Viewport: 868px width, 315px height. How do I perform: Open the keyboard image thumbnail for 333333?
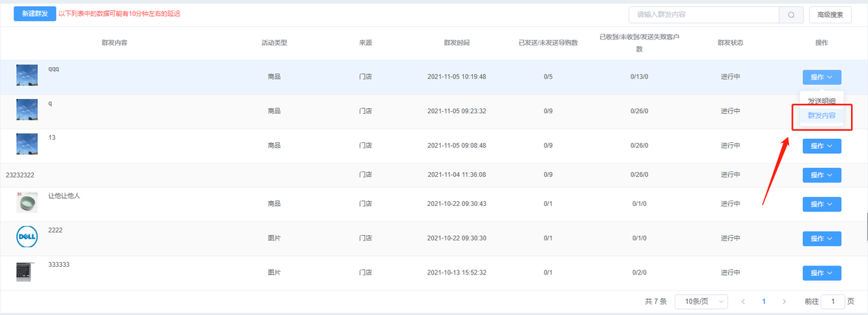26,272
